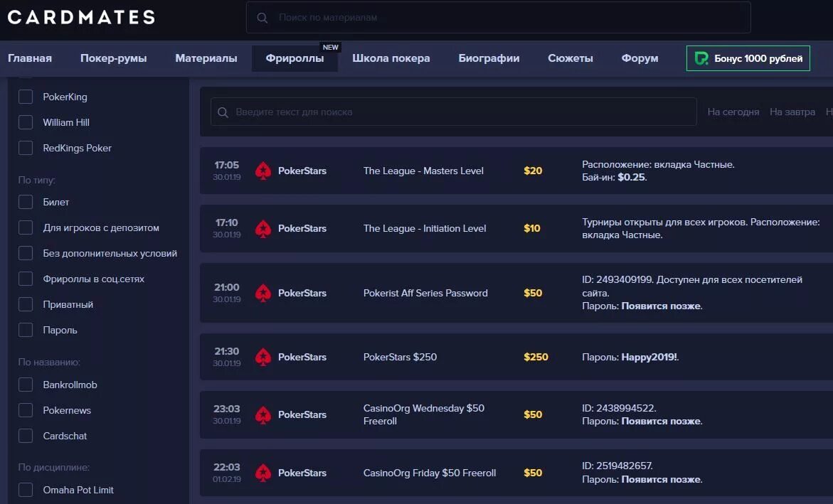Enable the Pokernews filter checkbox
The width and height of the screenshot is (833, 504).
(x=26, y=410)
